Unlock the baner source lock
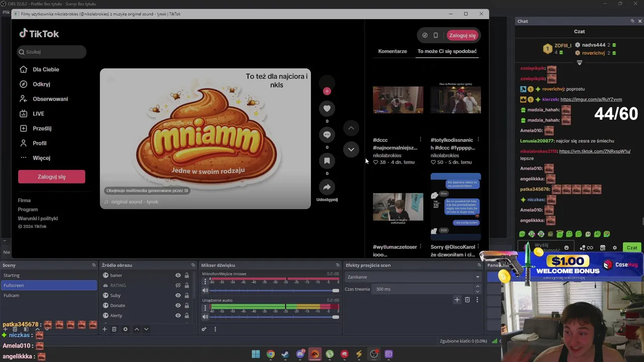The height and width of the screenshot is (362, 644). click(187, 276)
